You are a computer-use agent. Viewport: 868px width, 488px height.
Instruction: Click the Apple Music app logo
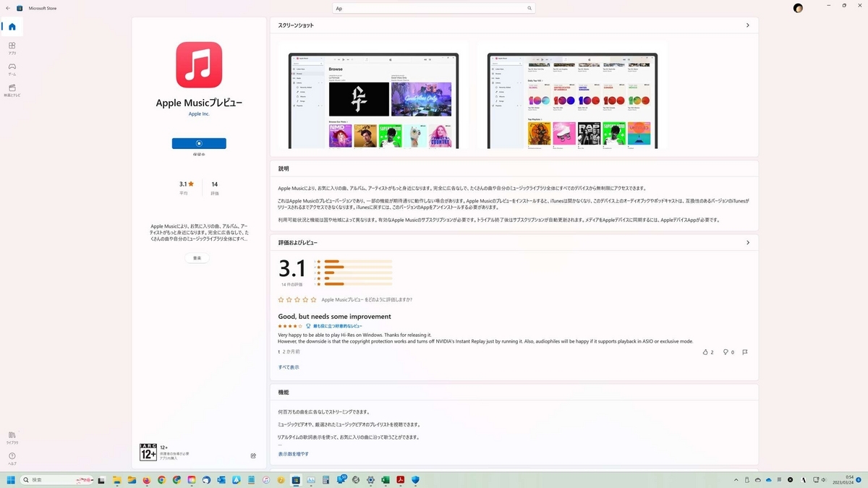click(199, 65)
